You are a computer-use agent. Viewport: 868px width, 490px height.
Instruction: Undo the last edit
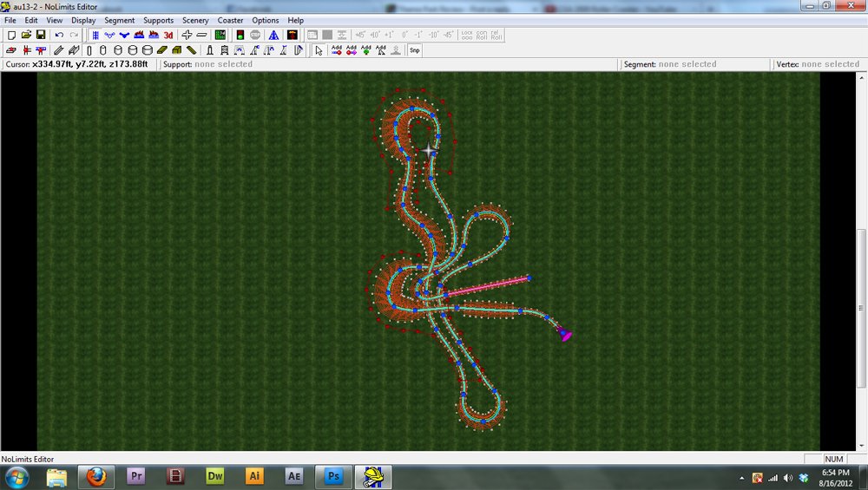(x=59, y=35)
